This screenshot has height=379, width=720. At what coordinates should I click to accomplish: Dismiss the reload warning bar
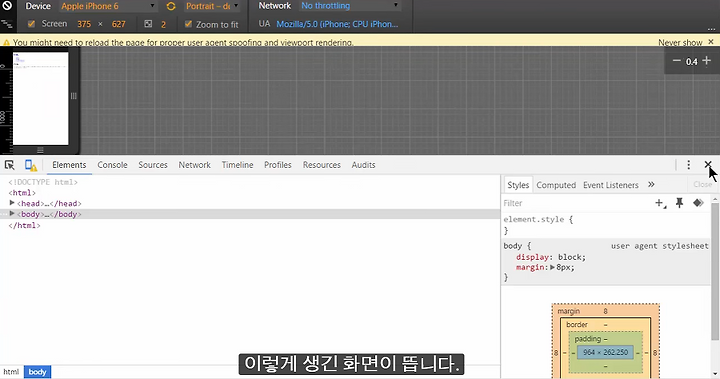(711, 42)
